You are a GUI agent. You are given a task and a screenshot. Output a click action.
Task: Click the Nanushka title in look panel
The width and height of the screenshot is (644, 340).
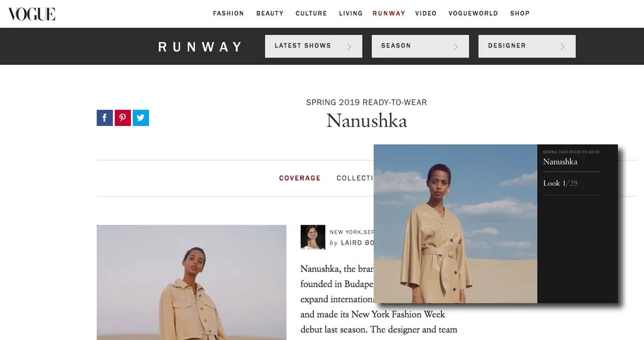560,162
